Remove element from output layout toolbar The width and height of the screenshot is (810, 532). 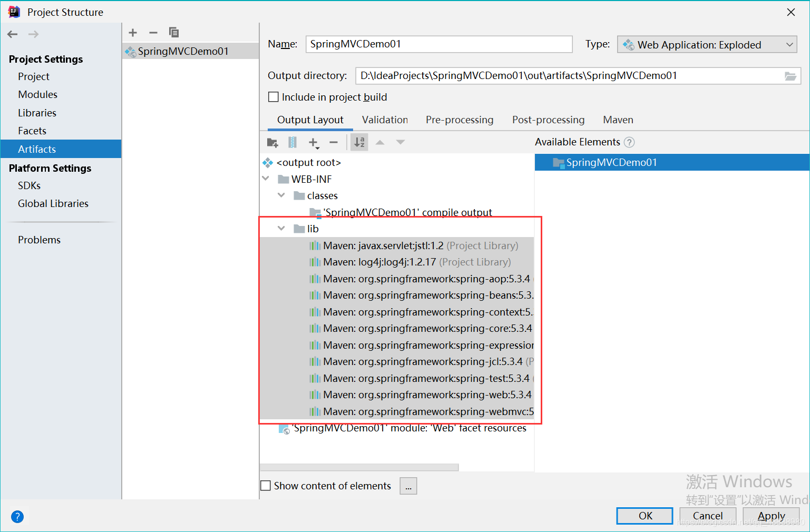coord(333,142)
